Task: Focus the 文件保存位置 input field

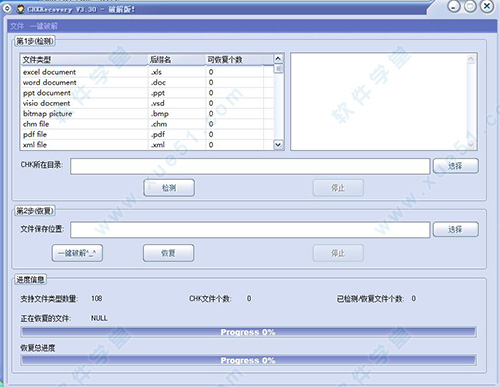Action: [x=250, y=230]
